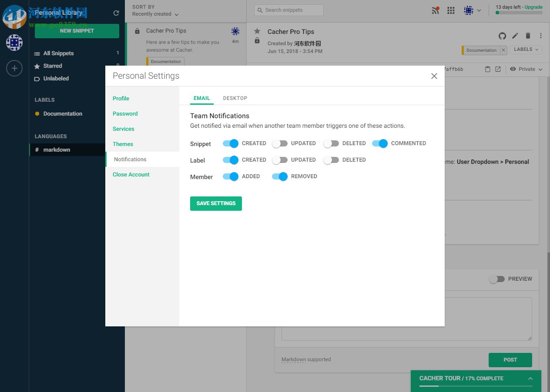This screenshot has height=392, width=550.
Task: Click the Upgrade link
Action: [x=533, y=7]
